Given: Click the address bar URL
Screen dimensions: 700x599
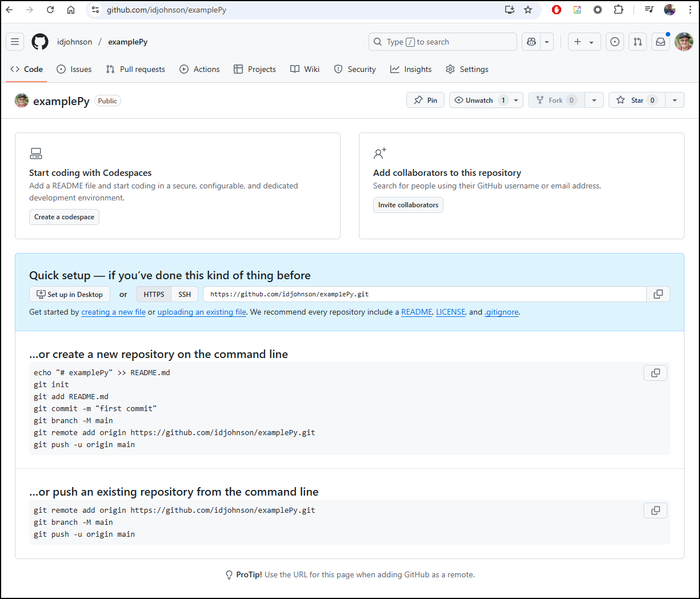Looking at the screenshot, I should coord(166,10).
